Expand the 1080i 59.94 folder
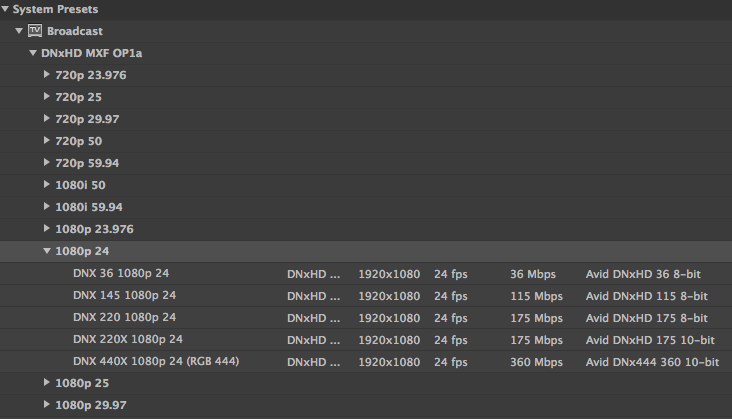Screen dimensions: 732x419 click(x=46, y=206)
